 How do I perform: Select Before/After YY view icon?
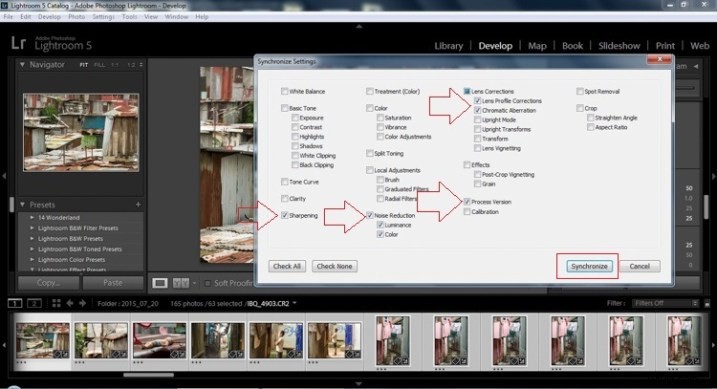(x=181, y=283)
